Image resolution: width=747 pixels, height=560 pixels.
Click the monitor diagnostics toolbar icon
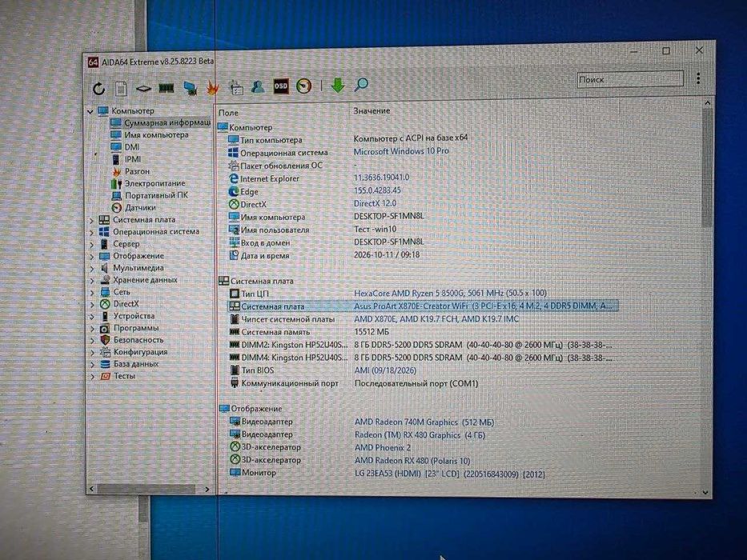[x=190, y=88]
